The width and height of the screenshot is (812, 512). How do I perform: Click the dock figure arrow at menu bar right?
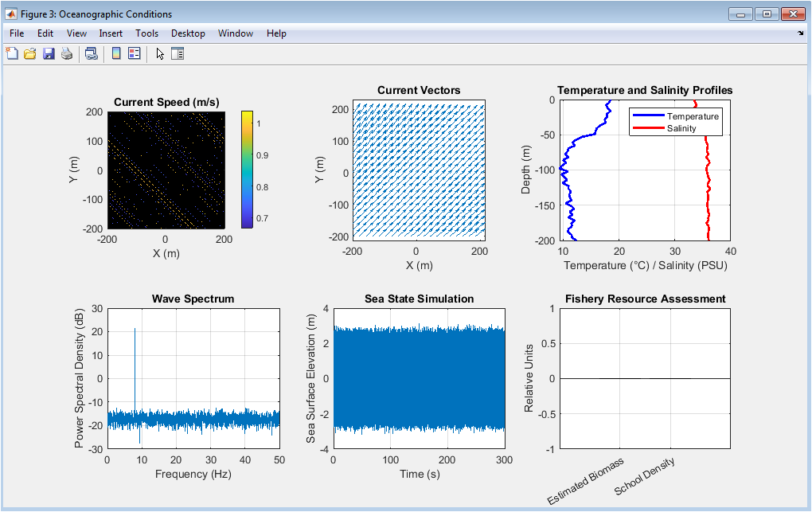tap(800, 33)
